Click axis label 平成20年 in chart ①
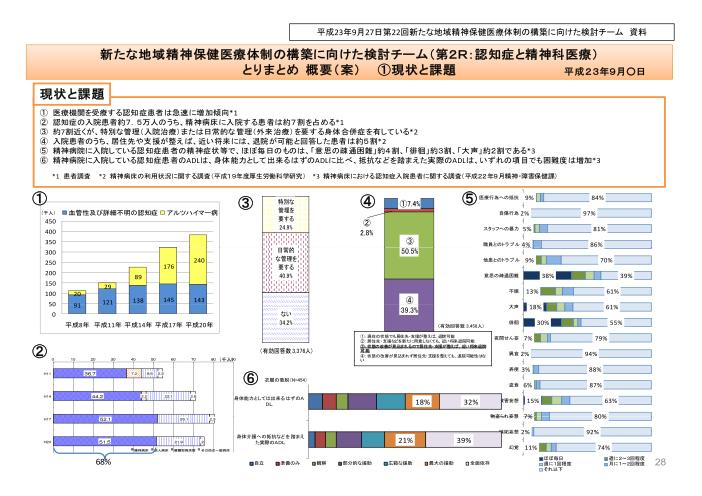Image resolution: width=702 pixels, height=496 pixels. coord(200,325)
